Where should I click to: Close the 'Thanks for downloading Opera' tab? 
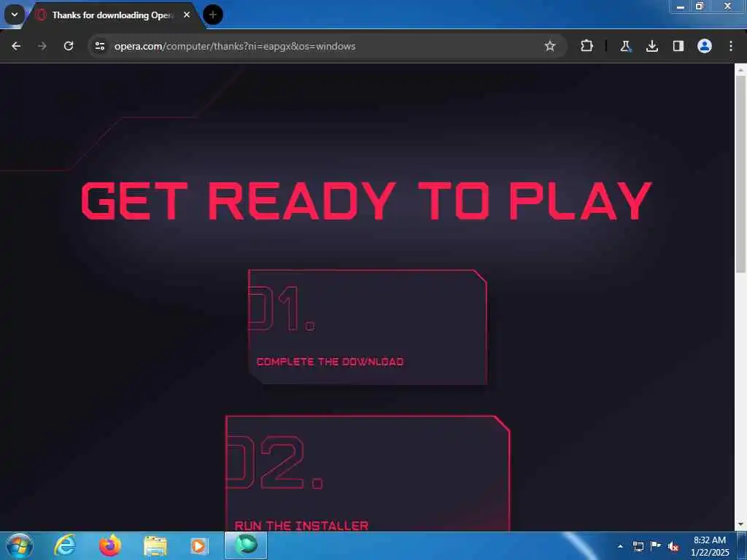pos(187,15)
